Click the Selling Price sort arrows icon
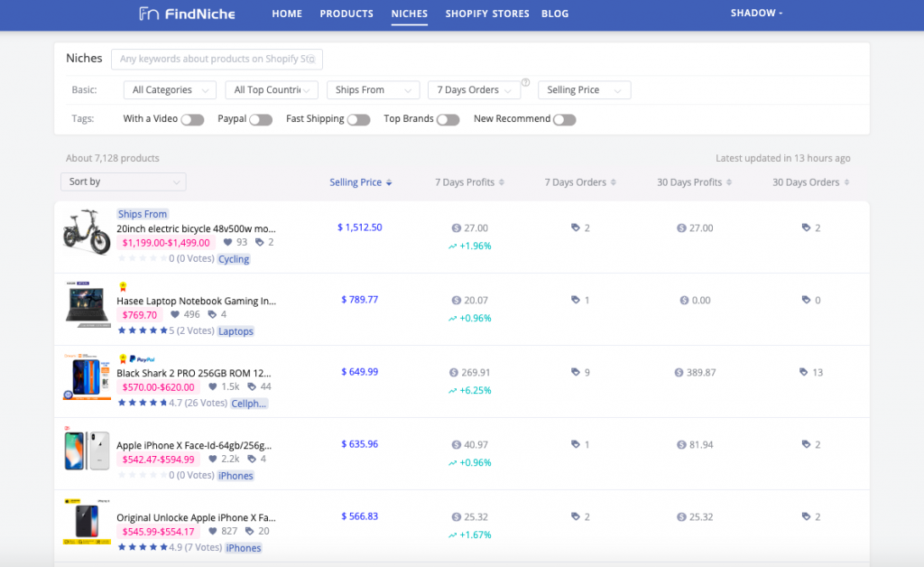 tap(389, 182)
